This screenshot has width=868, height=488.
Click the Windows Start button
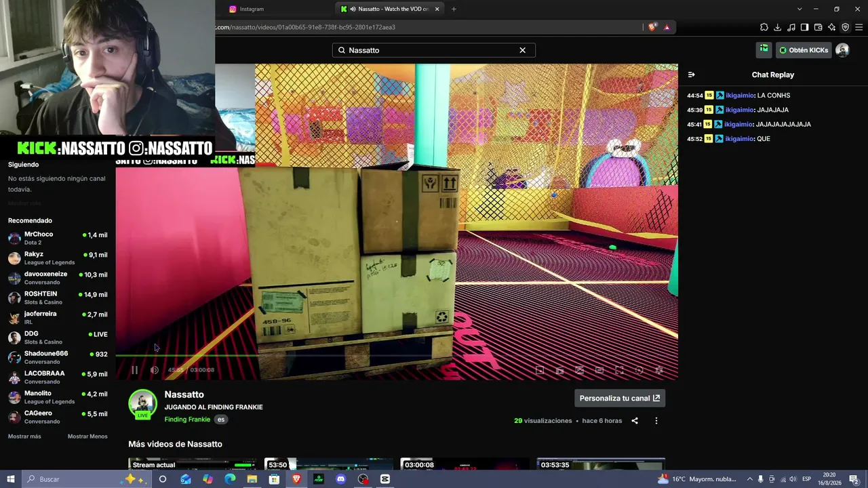(x=11, y=479)
